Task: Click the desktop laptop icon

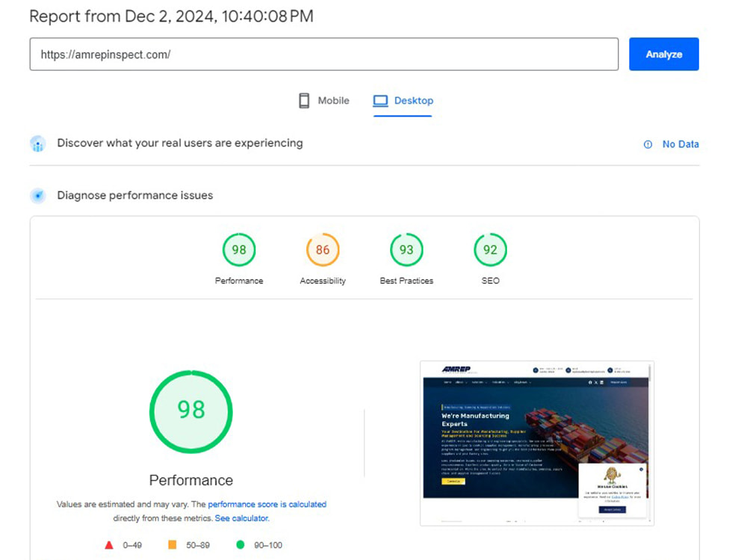Action: (x=380, y=101)
